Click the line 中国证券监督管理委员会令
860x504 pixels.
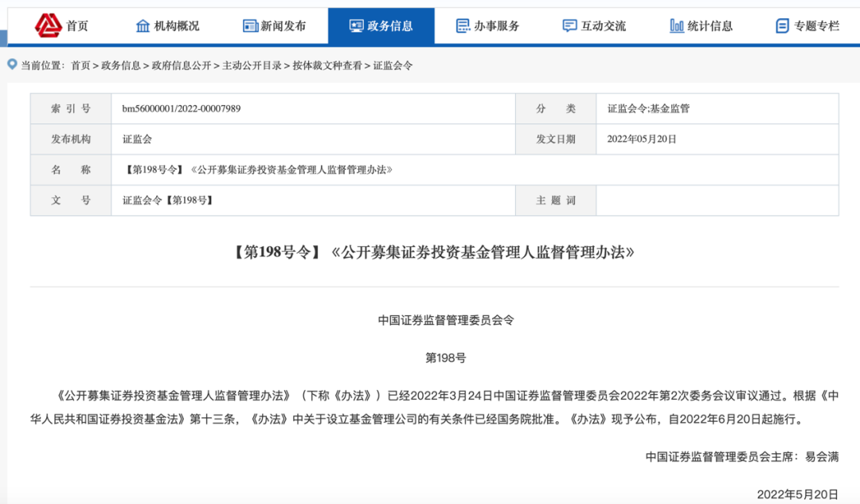coord(445,320)
